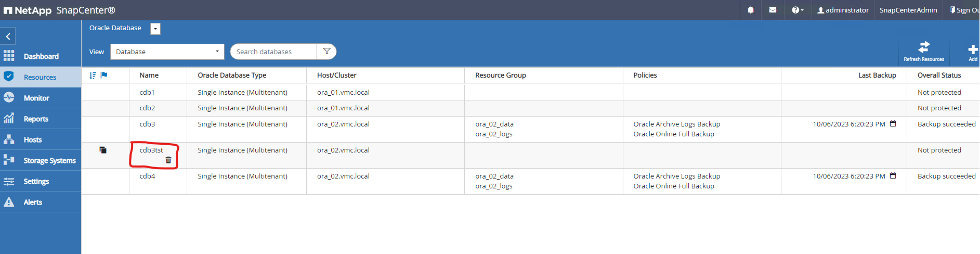Open Storage Systems in the sidebar
Viewport: 980px width, 254px height.
(x=49, y=160)
